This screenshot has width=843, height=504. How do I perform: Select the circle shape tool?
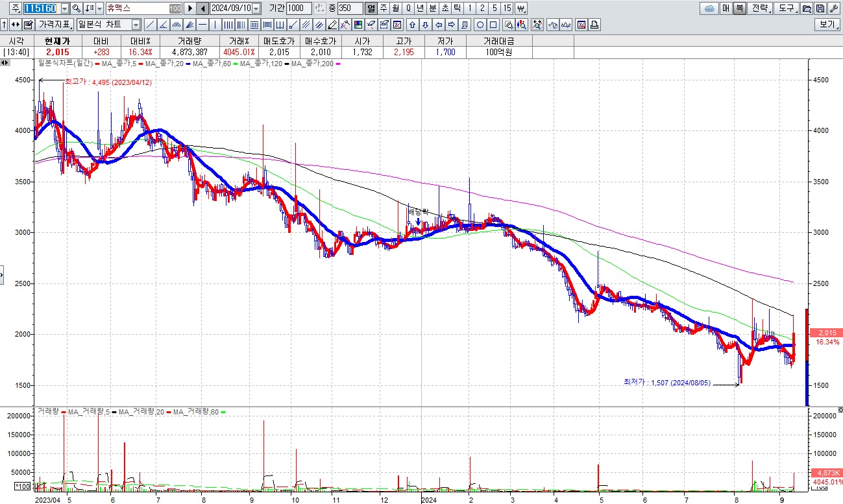pyautogui.click(x=480, y=25)
